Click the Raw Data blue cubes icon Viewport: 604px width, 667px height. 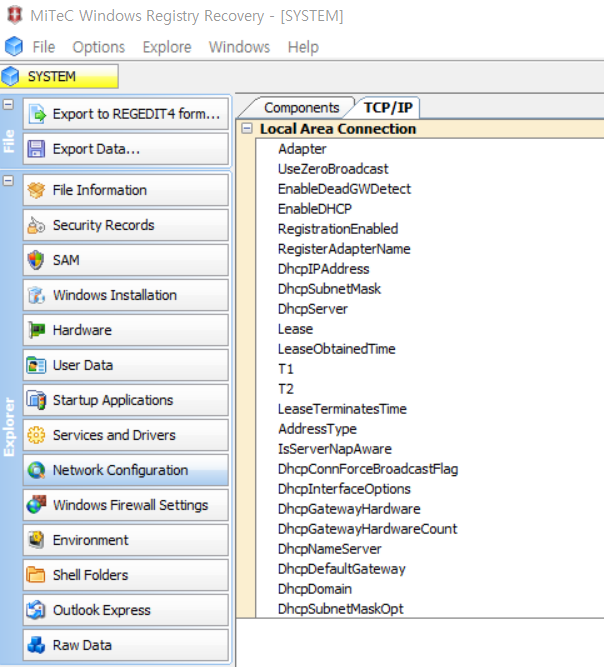point(36,645)
